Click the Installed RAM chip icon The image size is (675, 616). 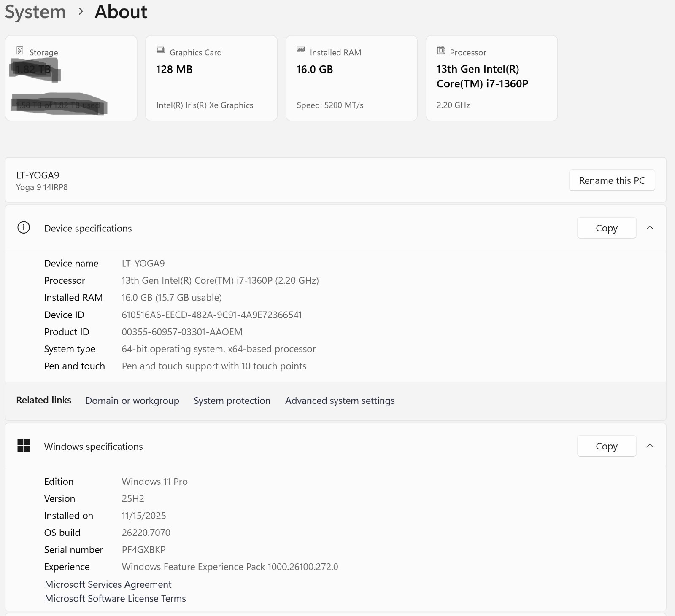click(x=301, y=49)
